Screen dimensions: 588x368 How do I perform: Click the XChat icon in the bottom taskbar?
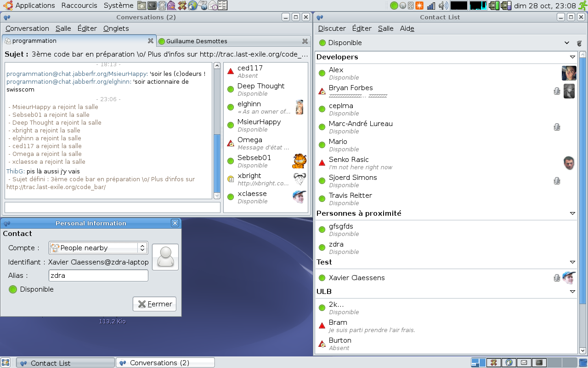click(x=493, y=362)
